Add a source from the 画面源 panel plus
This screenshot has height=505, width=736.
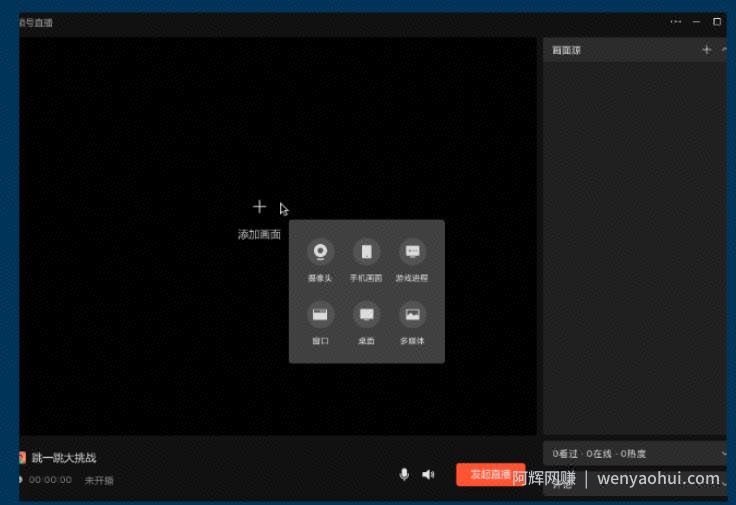coord(706,50)
